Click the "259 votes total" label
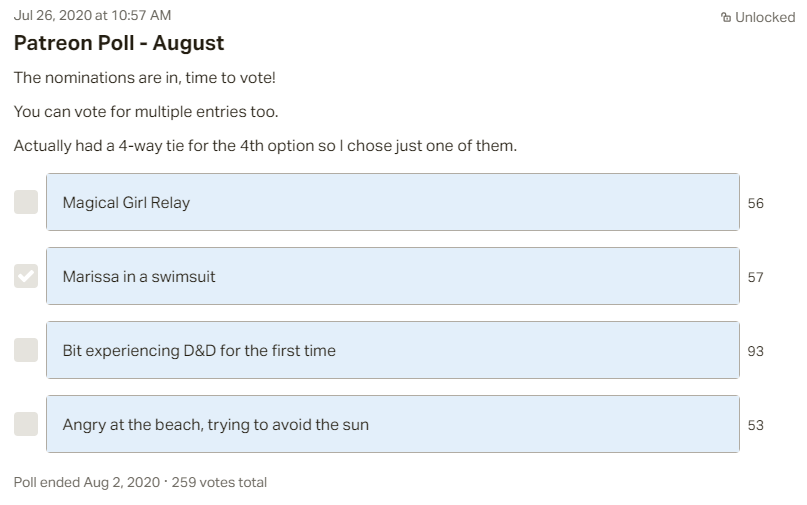 (x=219, y=482)
